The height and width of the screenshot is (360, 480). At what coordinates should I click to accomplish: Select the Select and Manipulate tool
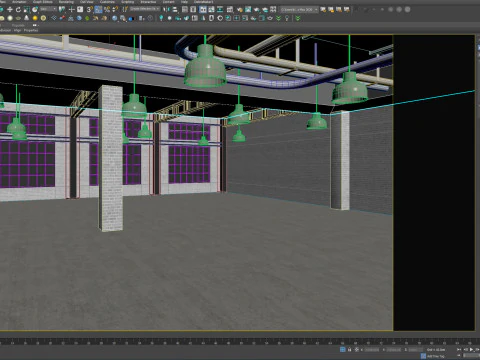(x=72, y=9)
